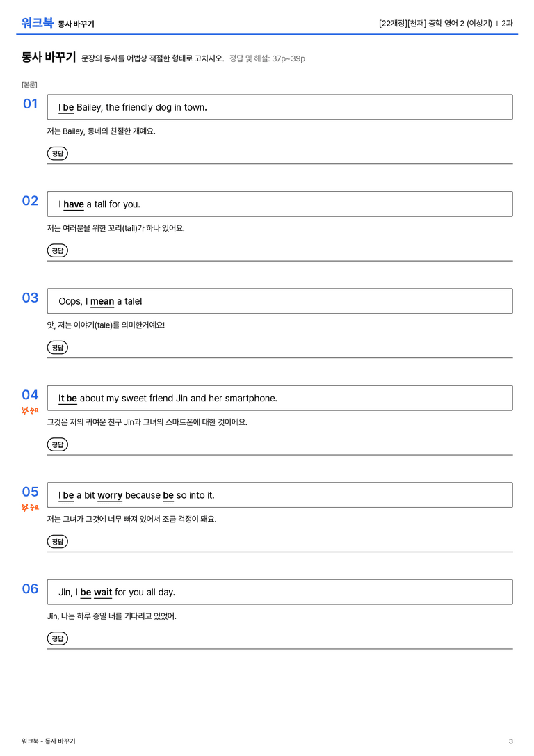Click the '[본문]' section label

point(29,84)
